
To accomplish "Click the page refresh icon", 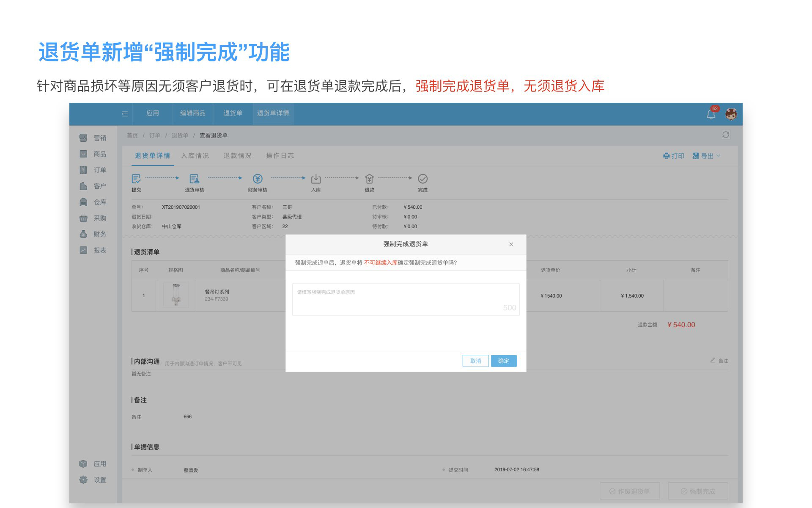I will 726,135.
